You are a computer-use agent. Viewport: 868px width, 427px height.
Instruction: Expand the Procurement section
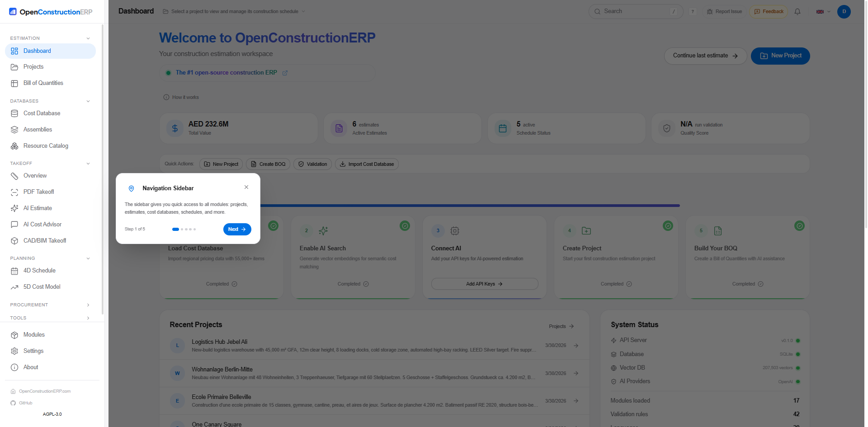pyautogui.click(x=88, y=305)
